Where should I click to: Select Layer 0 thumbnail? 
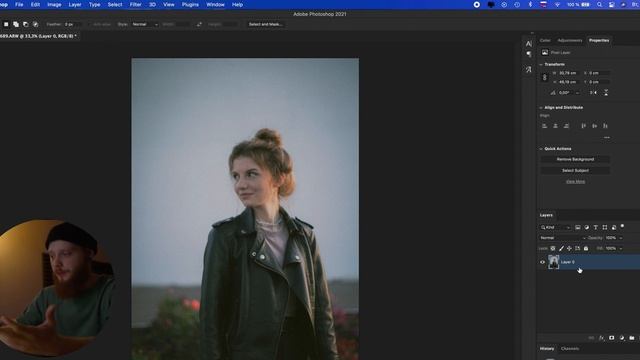point(554,262)
